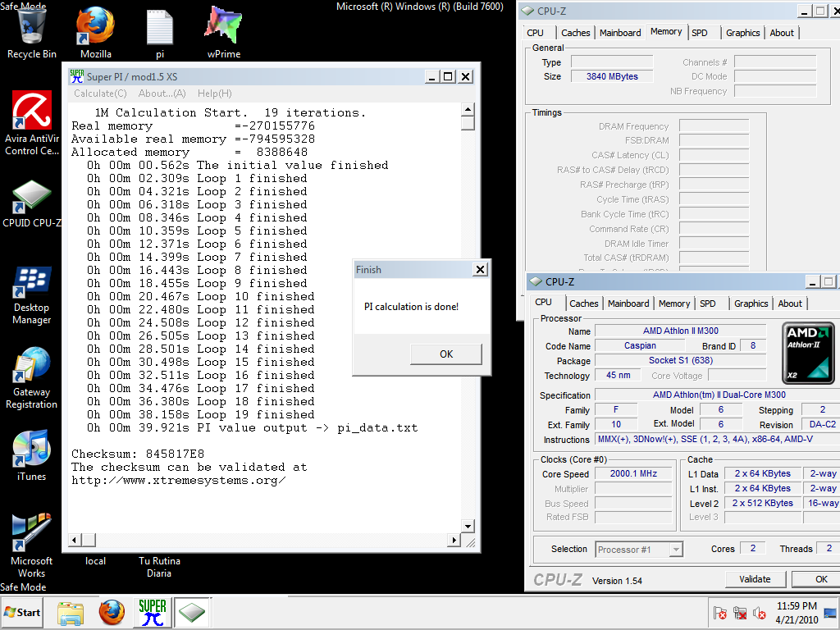Click Super PI horizontal scrollbar right arrow
The image size is (840, 630).
[454, 540]
